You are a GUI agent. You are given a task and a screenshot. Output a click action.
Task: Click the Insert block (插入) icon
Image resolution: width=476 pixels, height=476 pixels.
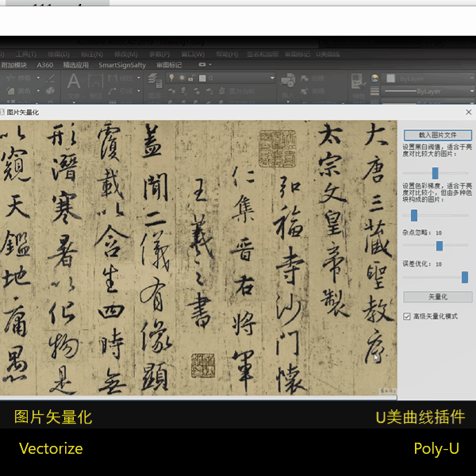pos(287,80)
